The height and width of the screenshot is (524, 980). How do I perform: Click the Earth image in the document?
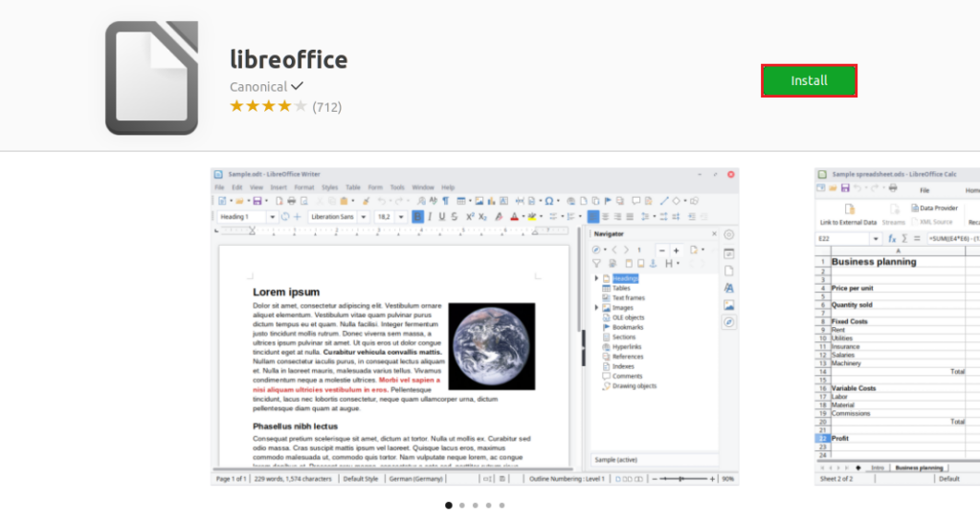491,332
